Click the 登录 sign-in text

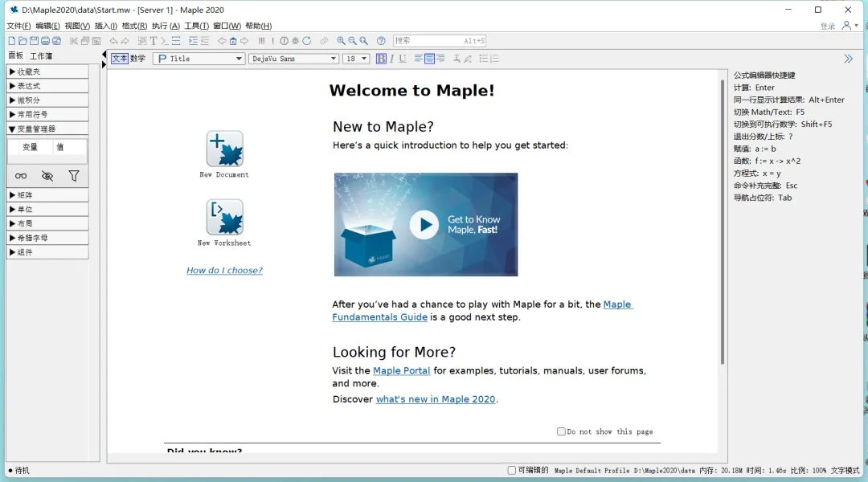pos(828,26)
